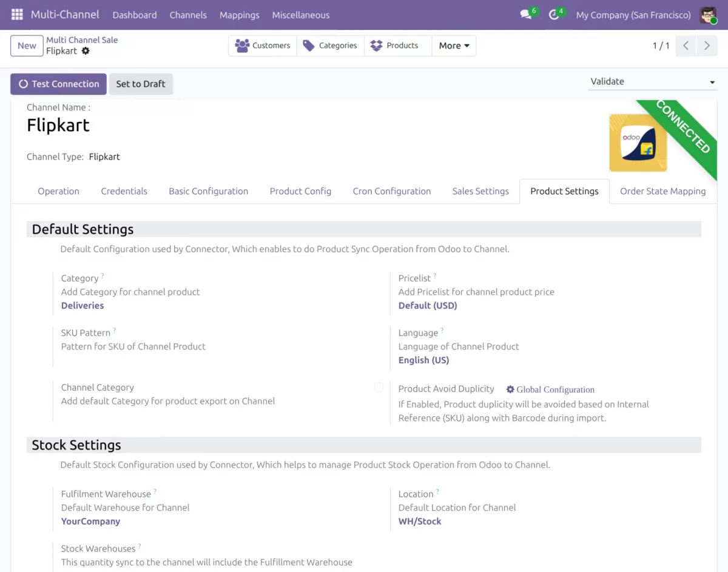Click help mark next to Fulfilment Warehouse
This screenshot has height=572, width=728.
coord(155,491)
